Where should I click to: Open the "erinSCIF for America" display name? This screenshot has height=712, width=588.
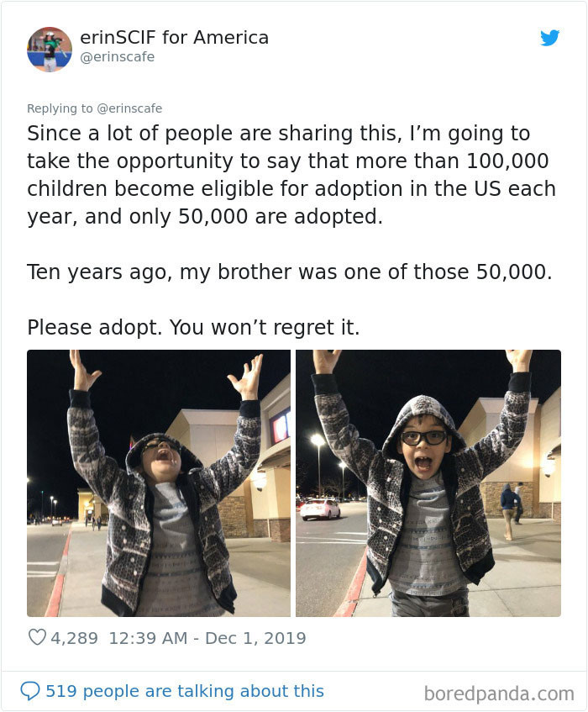[174, 38]
